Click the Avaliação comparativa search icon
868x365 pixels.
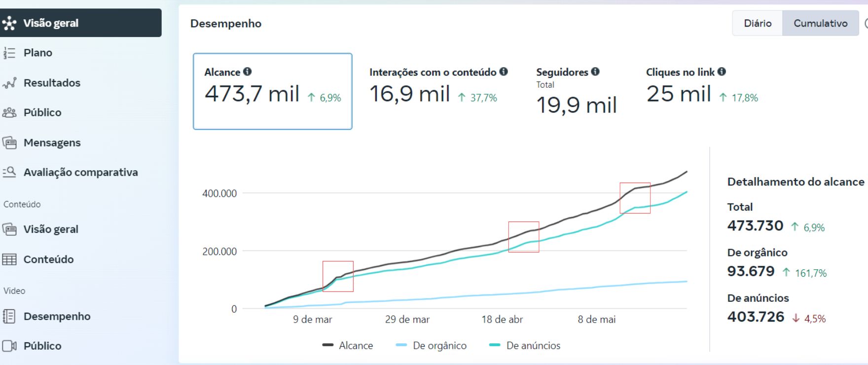(x=9, y=172)
